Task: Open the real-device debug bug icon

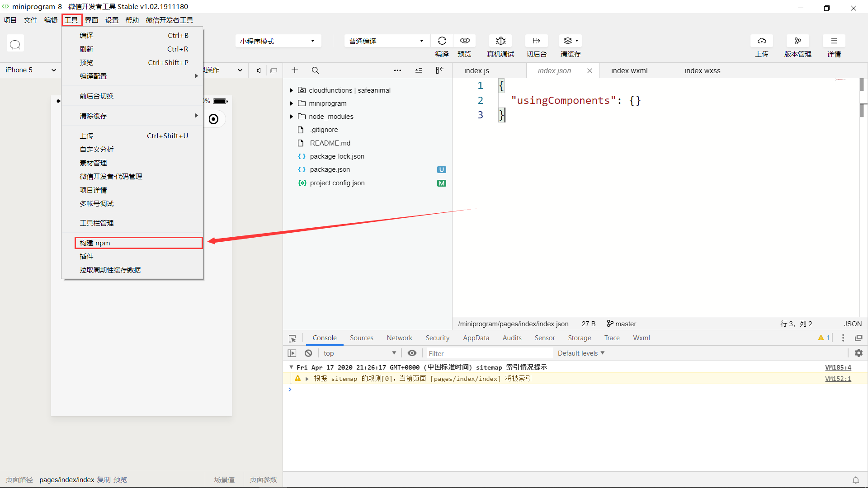Action: (x=500, y=41)
